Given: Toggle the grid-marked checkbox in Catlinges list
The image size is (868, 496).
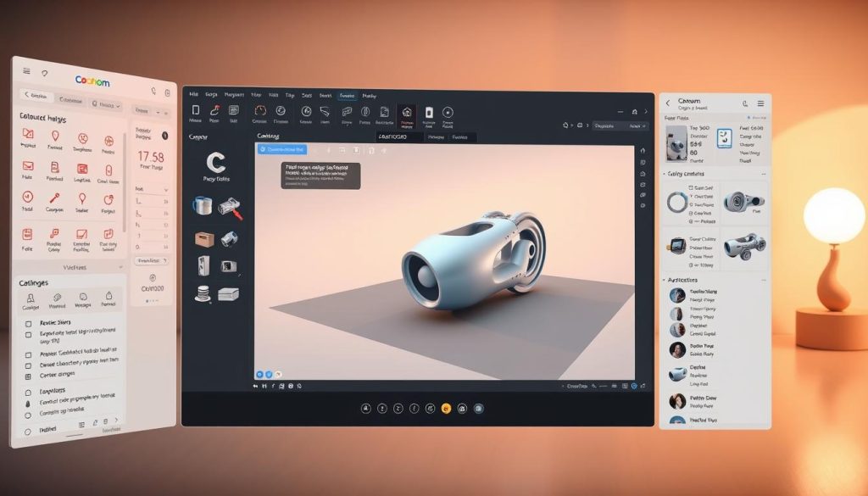Looking at the screenshot, I should (x=28, y=376).
